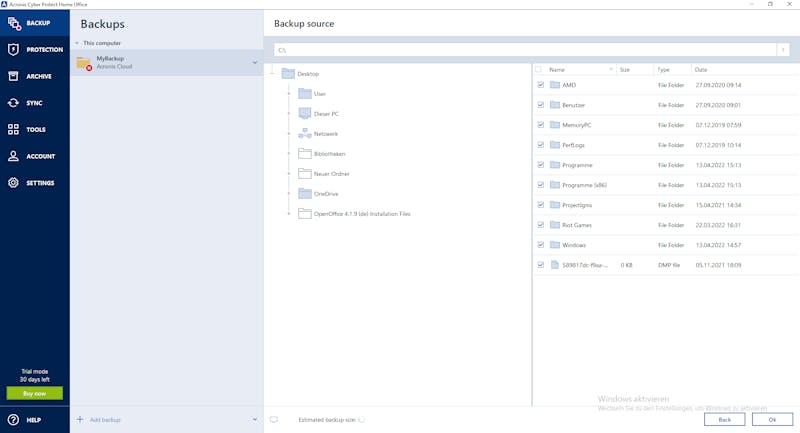Click the Back button
800x433 pixels.
point(724,419)
